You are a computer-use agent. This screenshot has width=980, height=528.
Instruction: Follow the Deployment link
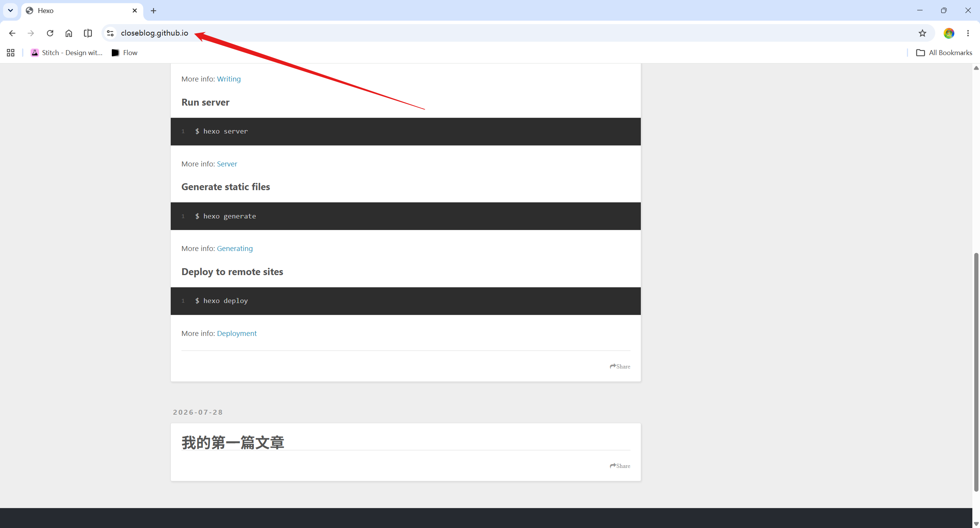[x=237, y=333]
